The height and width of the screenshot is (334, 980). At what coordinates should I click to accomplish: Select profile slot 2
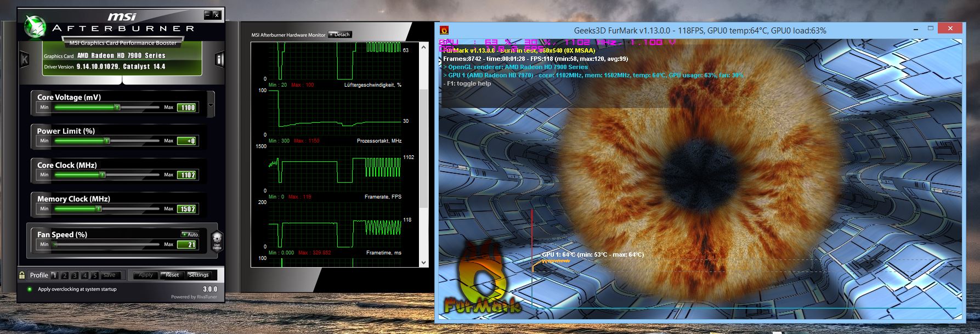(x=65, y=275)
